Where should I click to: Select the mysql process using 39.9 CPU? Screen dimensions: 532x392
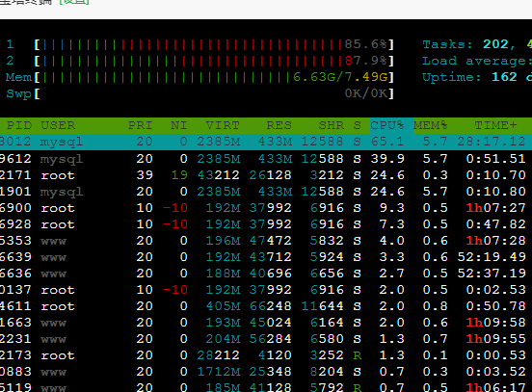tap(266, 158)
